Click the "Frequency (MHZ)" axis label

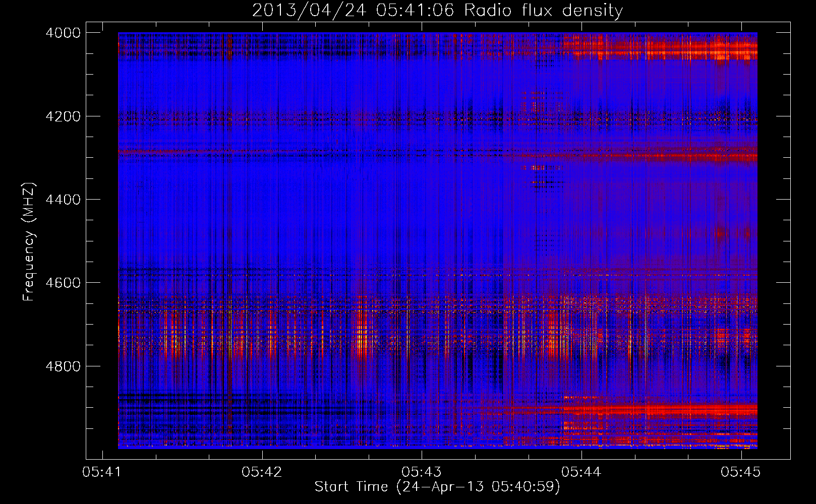(x=28, y=242)
